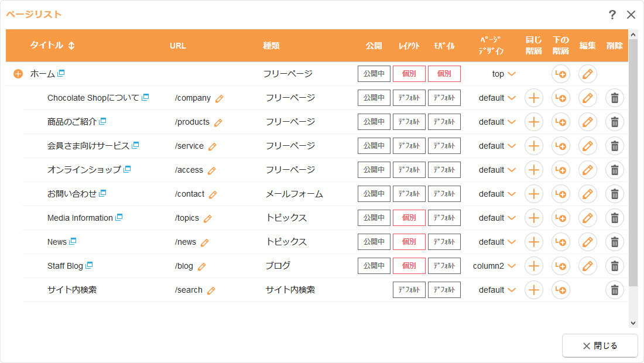The width and height of the screenshot is (644, 363).
Task: Click the 閉じる button
Action: tap(600, 346)
